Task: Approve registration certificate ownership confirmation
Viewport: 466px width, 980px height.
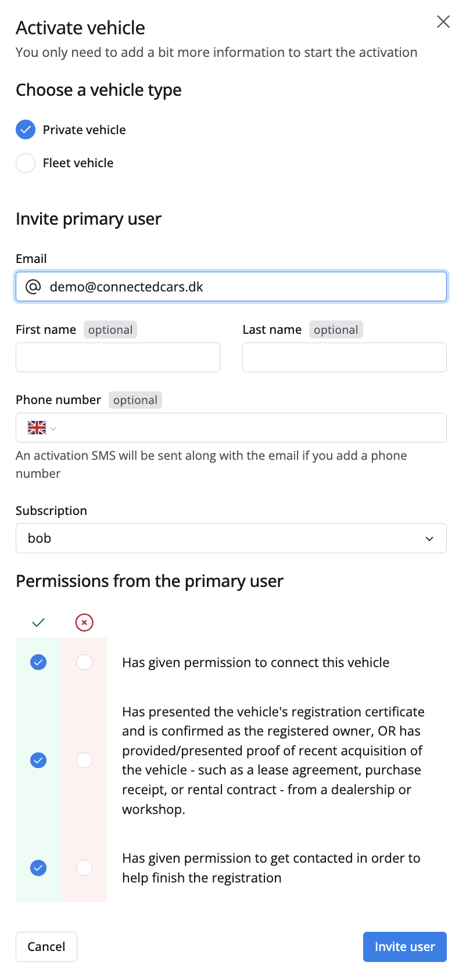Action: point(38,760)
